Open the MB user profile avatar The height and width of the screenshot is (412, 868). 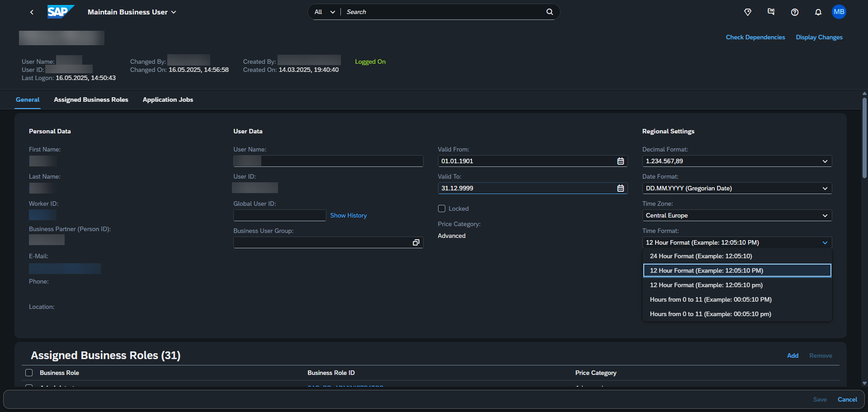click(839, 12)
